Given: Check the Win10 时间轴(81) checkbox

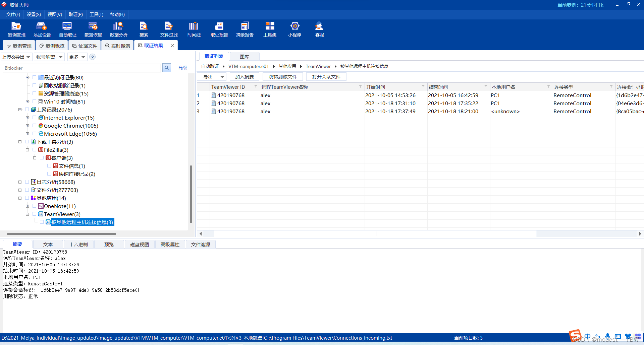Looking at the screenshot, I should tap(34, 101).
